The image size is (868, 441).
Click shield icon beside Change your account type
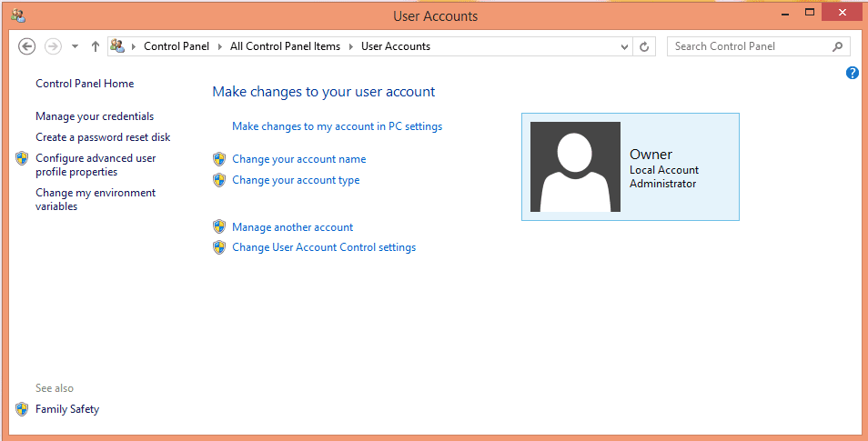(x=219, y=180)
